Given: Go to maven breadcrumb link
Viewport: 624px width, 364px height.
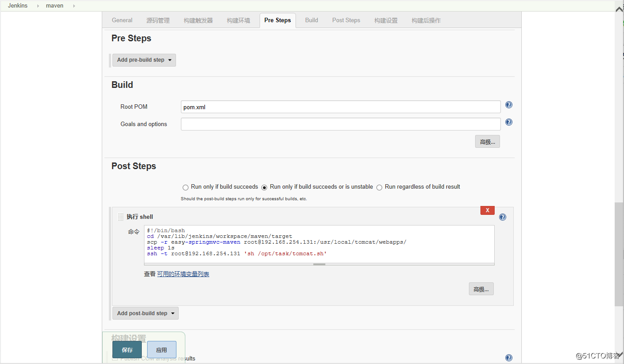Looking at the screenshot, I should 55,6.
